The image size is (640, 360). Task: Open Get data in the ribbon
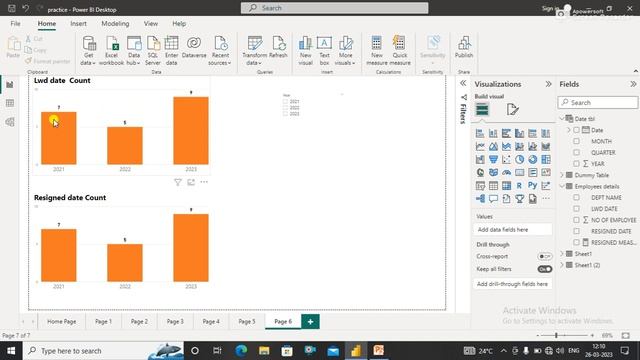(89, 51)
